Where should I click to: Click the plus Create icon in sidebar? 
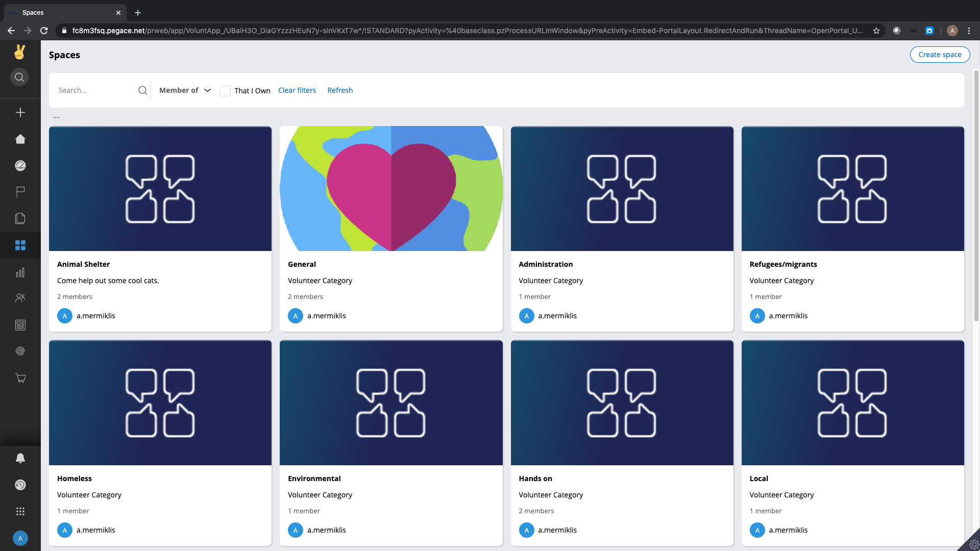click(20, 112)
